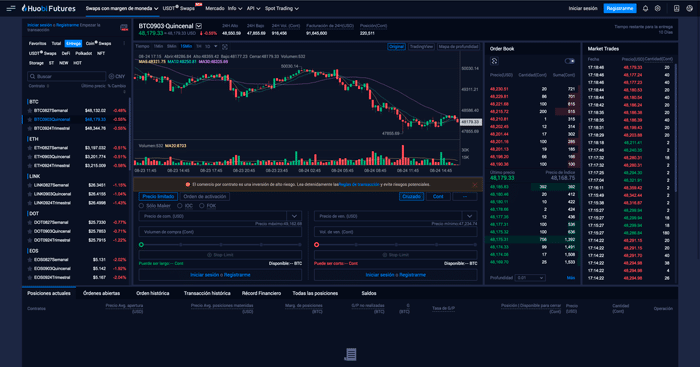Viewport: 700px width, 367px height.
Task: Open BTC0903 Quincenal contract selector dropdown
Action: click(199, 26)
